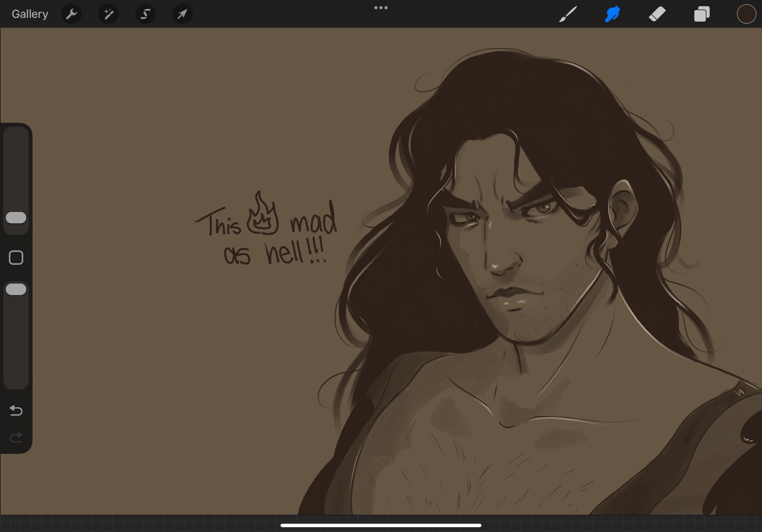The width and height of the screenshot is (762, 532).
Task: Select the Smudge tool
Action: click(612, 14)
